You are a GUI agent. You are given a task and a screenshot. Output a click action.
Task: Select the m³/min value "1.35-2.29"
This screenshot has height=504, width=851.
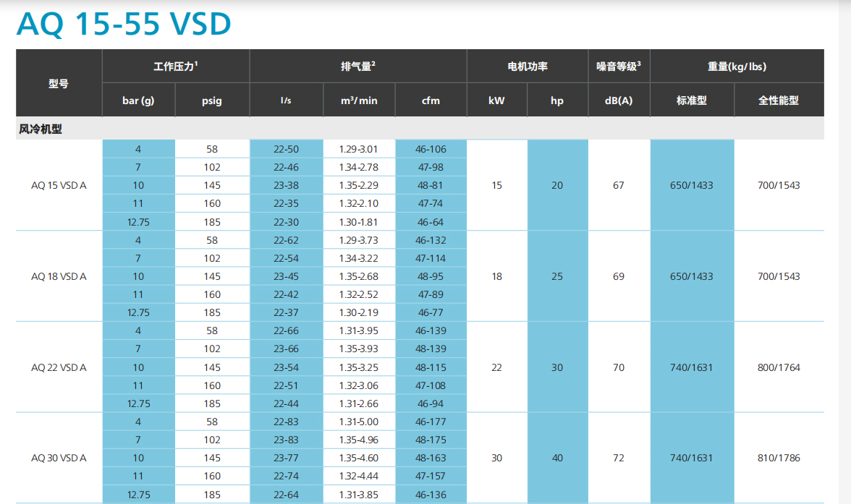(359, 186)
